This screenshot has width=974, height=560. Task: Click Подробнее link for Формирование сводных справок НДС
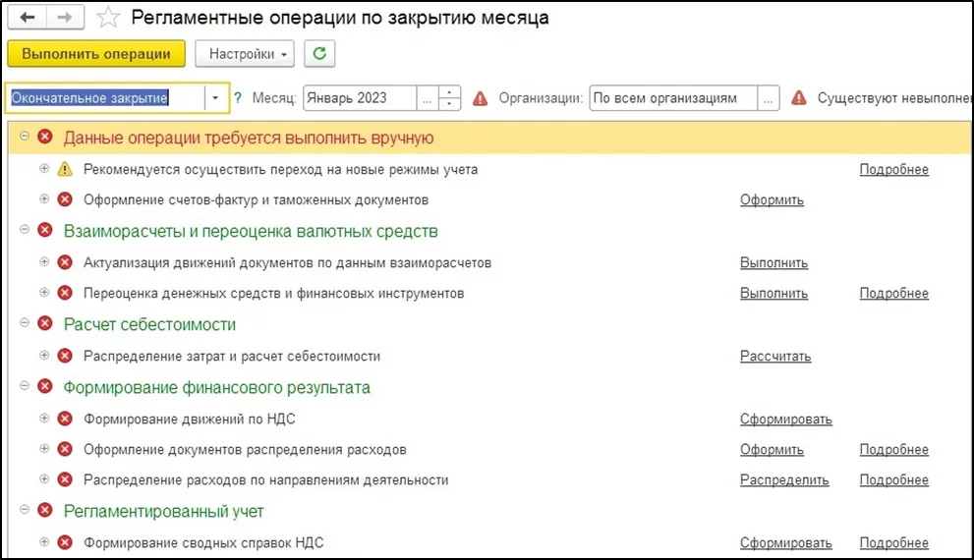tap(893, 543)
